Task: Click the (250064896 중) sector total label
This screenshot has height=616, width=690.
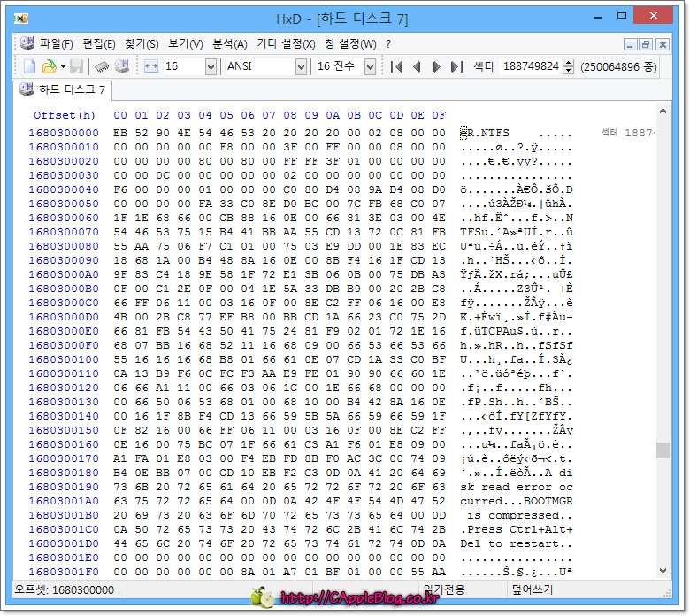Action: coord(618,67)
